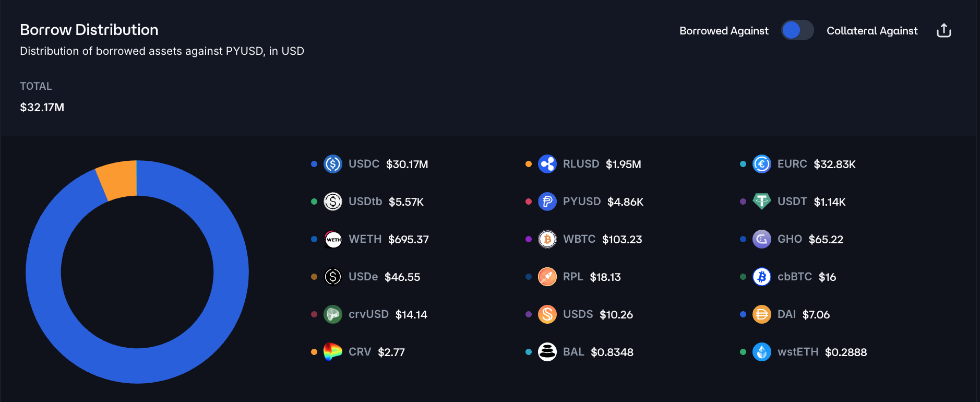The height and width of the screenshot is (402, 980).
Task: Click the EURC token icon
Action: (x=761, y=164)
